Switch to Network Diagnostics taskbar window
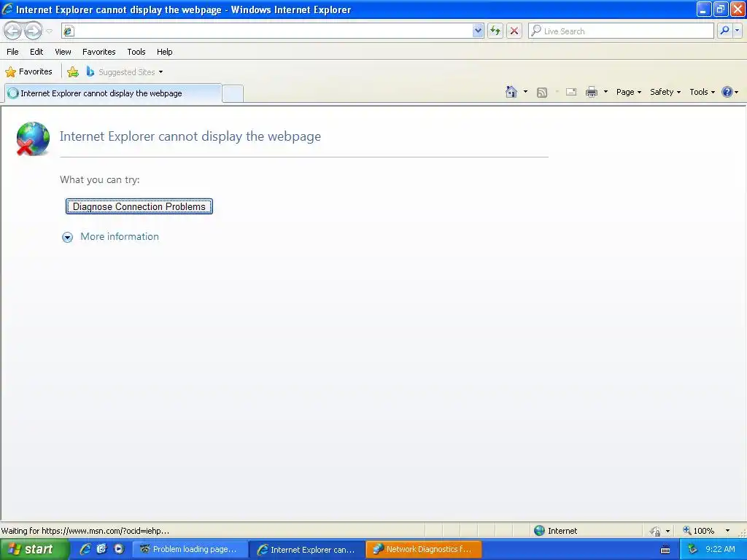This screenshot has width=747, height=560. pos(424,549)
